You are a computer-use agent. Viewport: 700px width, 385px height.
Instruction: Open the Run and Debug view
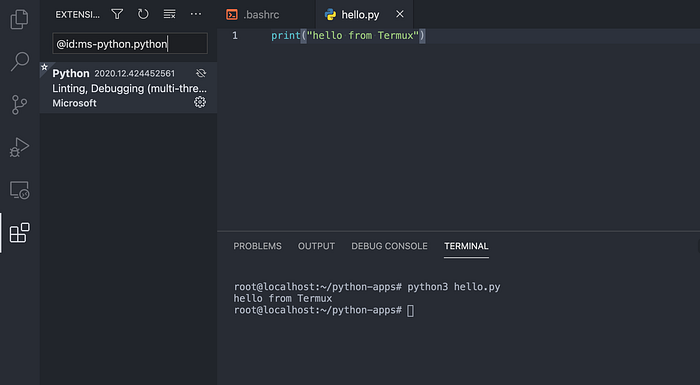pos(19,147)
